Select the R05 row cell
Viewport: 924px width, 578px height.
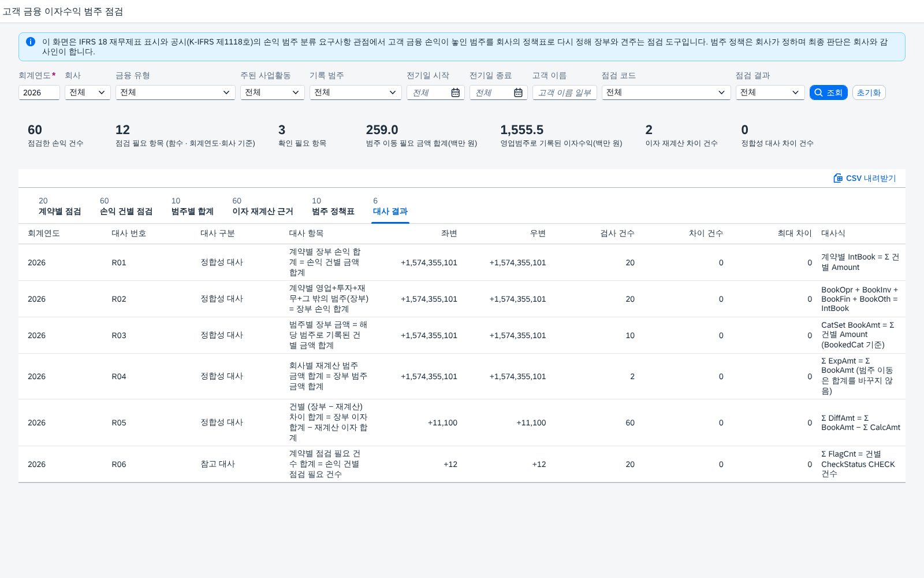[x=119, y=423]
